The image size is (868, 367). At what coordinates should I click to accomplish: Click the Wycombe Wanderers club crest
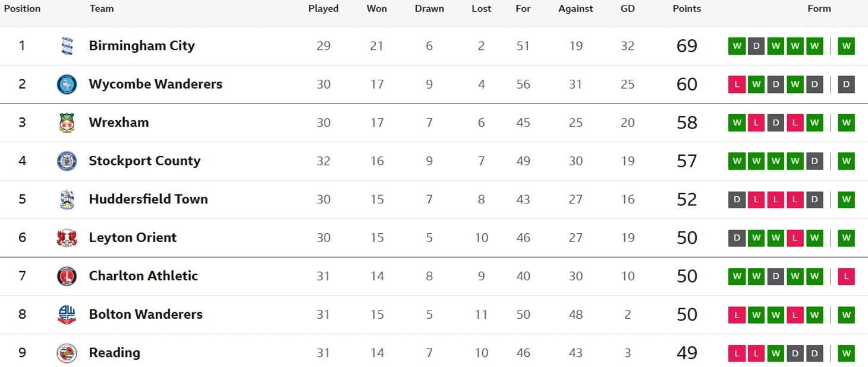tap(67, 84)
